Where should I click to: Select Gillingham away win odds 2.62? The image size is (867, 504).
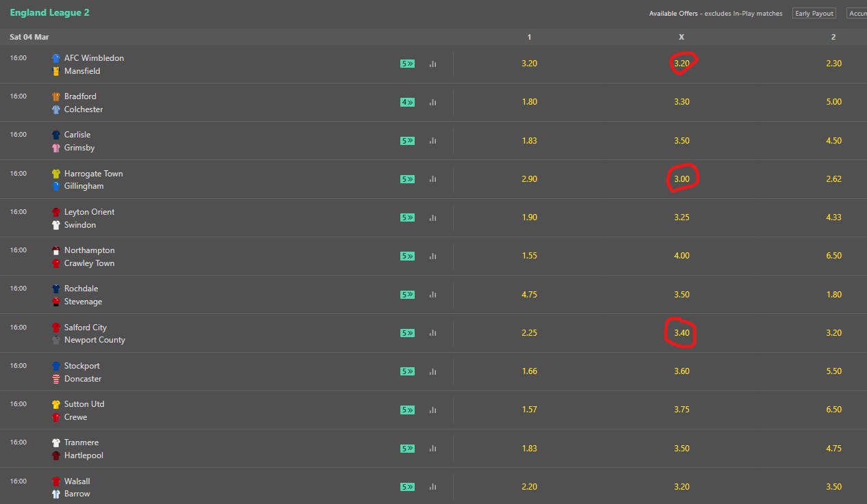pyautogui.click(x=833, y=179)
